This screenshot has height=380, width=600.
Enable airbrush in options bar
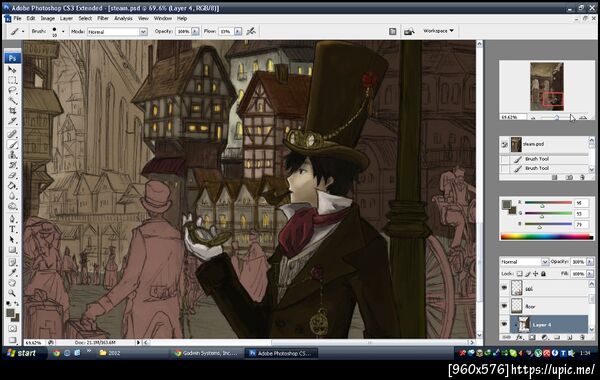(251, 31)
